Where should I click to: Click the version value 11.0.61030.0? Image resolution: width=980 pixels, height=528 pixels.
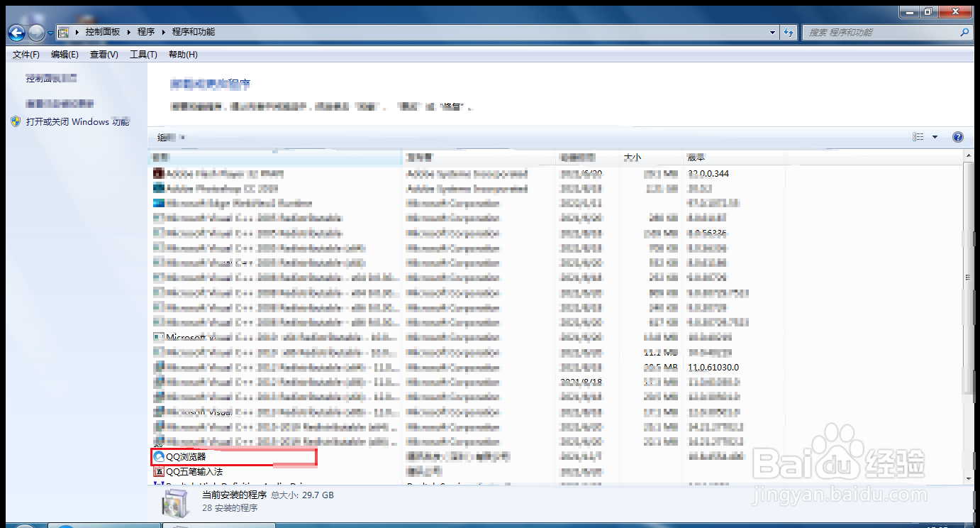click(x=713, y=367)
